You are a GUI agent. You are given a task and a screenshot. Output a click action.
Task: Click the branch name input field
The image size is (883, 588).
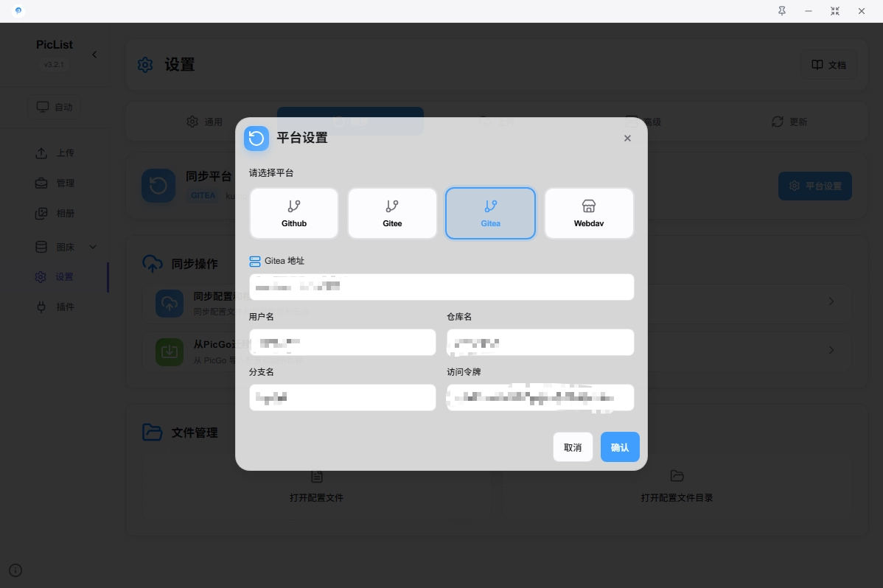[x=343, y=397]
